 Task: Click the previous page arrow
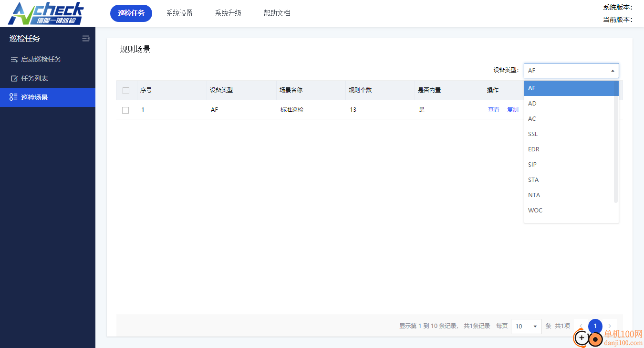point(581,327)
